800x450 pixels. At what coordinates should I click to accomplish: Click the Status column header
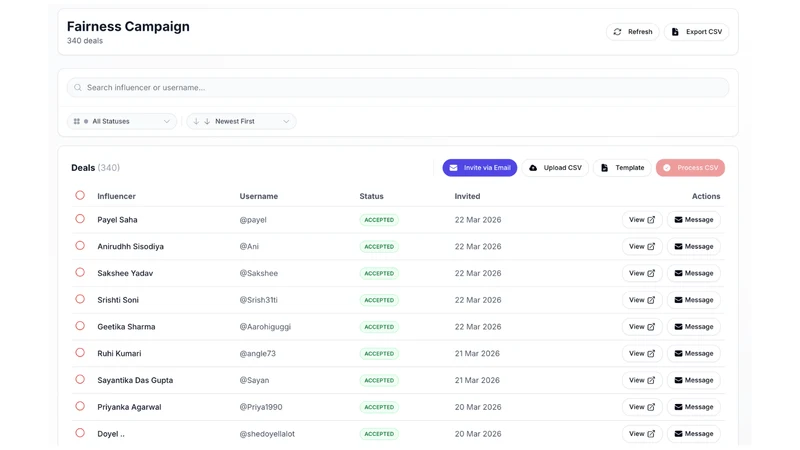click(371, 196)
